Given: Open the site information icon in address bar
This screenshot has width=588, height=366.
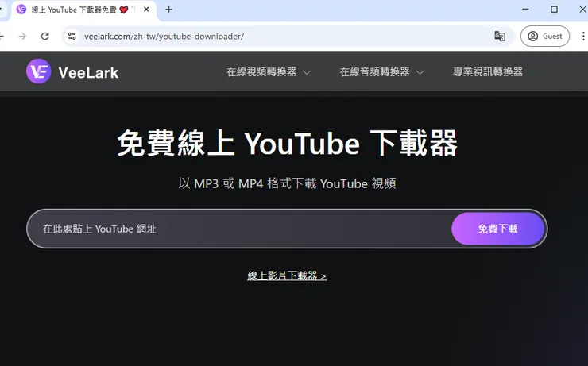Looking at the screenshot, I should pos(72,36).
